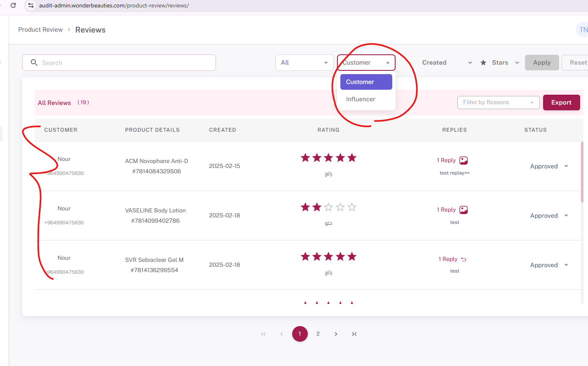
Task: Click the Export button
Action: point(561,103)
